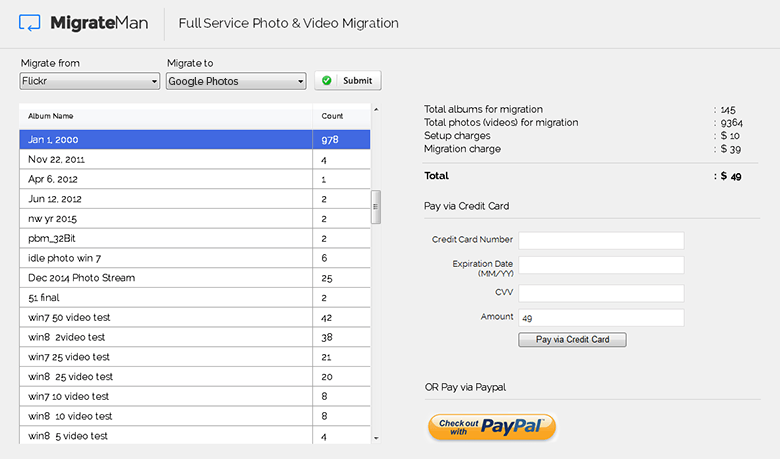Select the Nov 22, 2011 album row

point(195,160)
